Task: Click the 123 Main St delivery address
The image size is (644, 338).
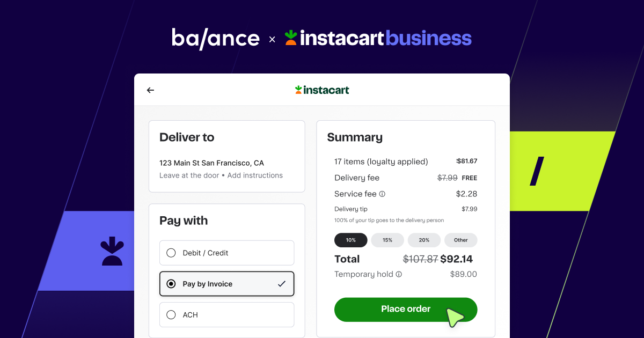Action: pyautogui.click(x=211, y=163)
